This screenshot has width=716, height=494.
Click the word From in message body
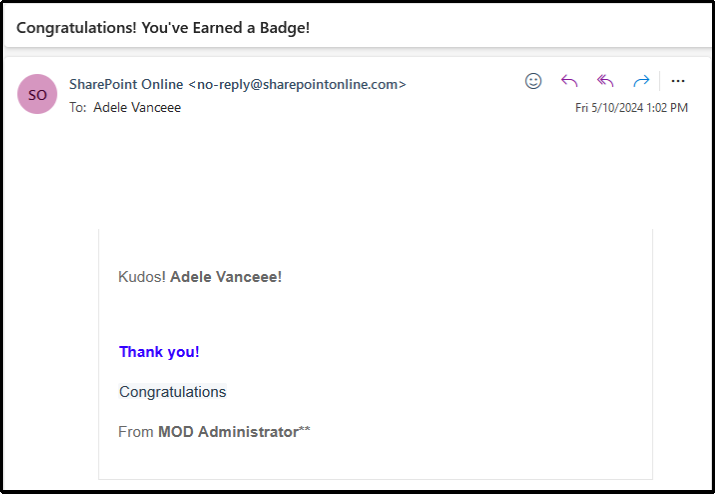pyautogui.click(x=136, y=431)
